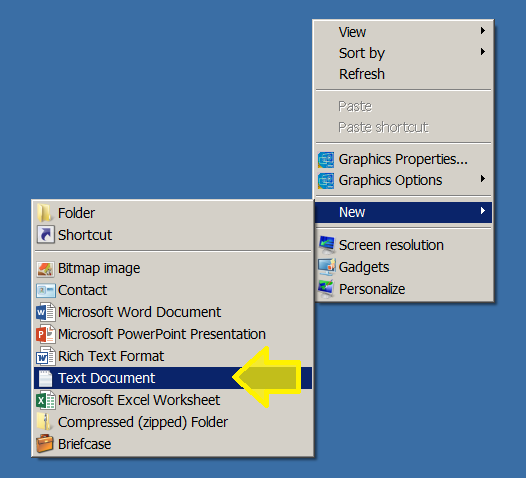Choose Refresh from the context menu
The height and width of the screenshot is (478, 526).
tap(404, 74)
